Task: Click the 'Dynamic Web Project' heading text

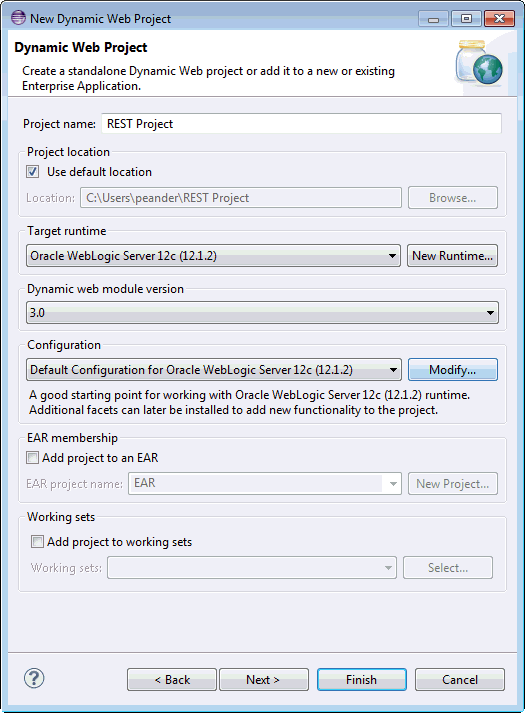Action: [80, 47]
